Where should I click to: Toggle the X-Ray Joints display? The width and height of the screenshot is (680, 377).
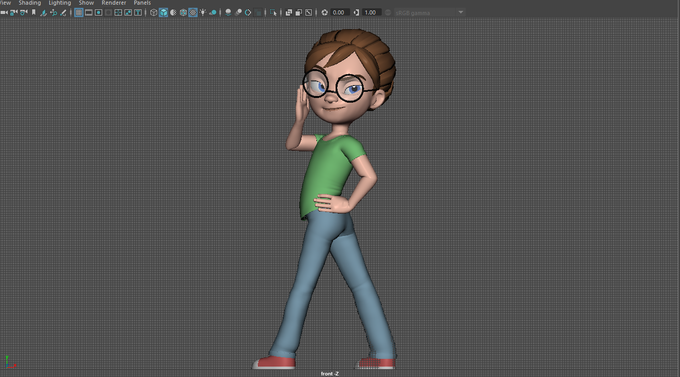pyautogui.click(x=309, y=13)
